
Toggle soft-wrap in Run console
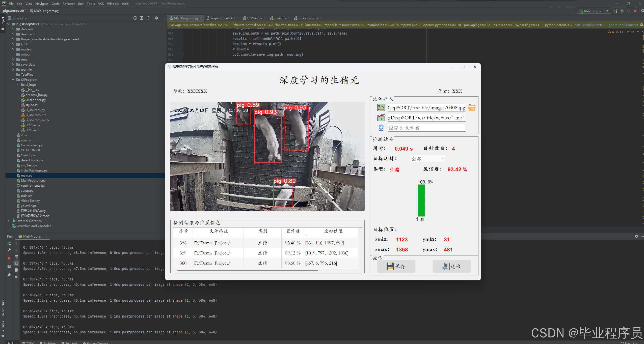(16, 257)
